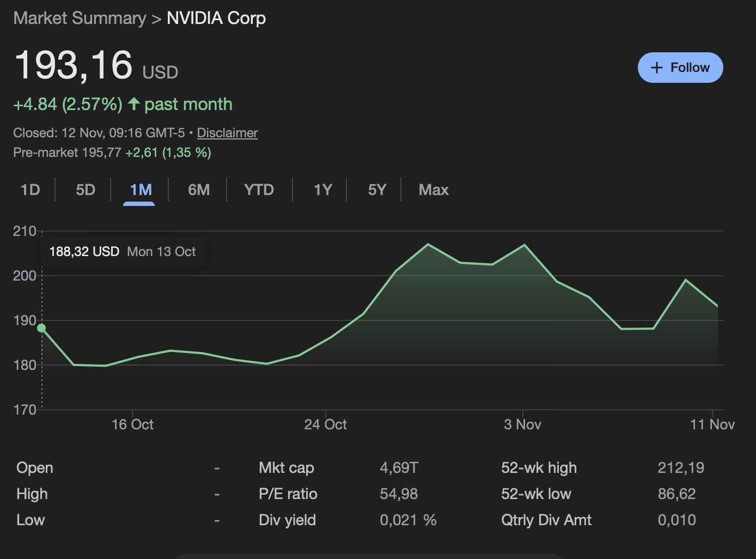Click the plus icon on Follow button

(x=657, y=68)
